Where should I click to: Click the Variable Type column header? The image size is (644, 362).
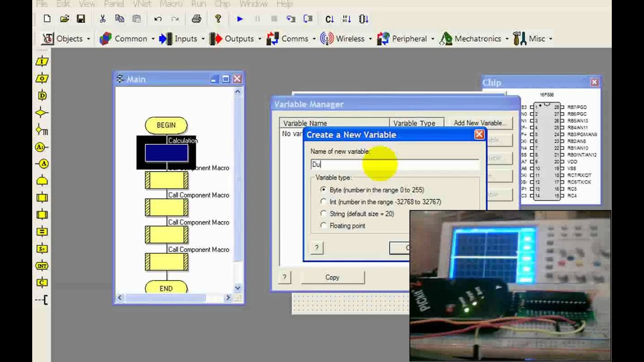(x=416, y=123)
